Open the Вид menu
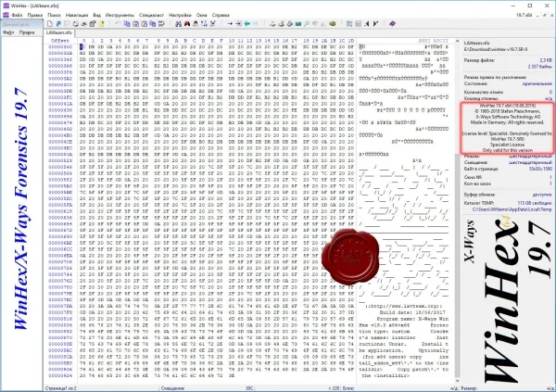Screen dimensions: 556x392 tap(96, 15)
